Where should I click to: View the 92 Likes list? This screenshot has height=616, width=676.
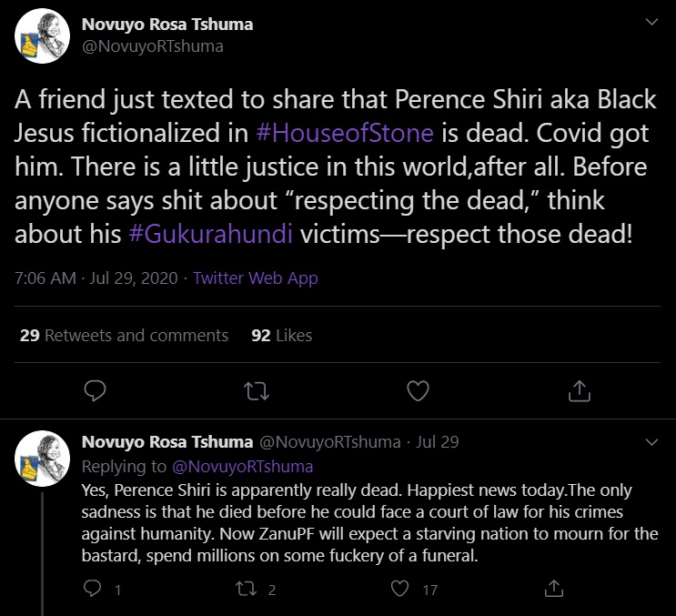click(281, 336)
